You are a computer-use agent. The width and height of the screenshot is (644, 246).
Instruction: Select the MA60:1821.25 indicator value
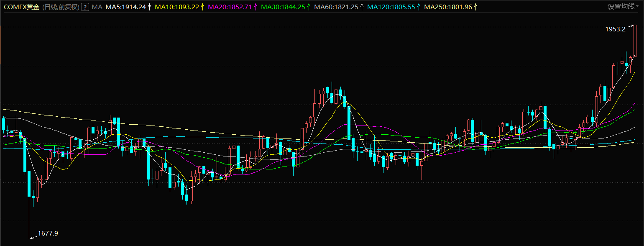[336, 7]
